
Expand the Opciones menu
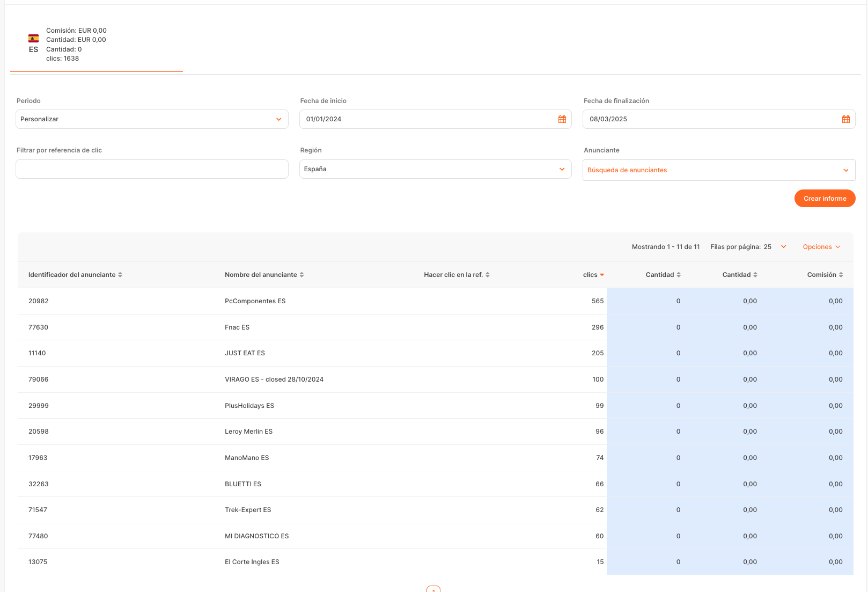click(821, 247)
